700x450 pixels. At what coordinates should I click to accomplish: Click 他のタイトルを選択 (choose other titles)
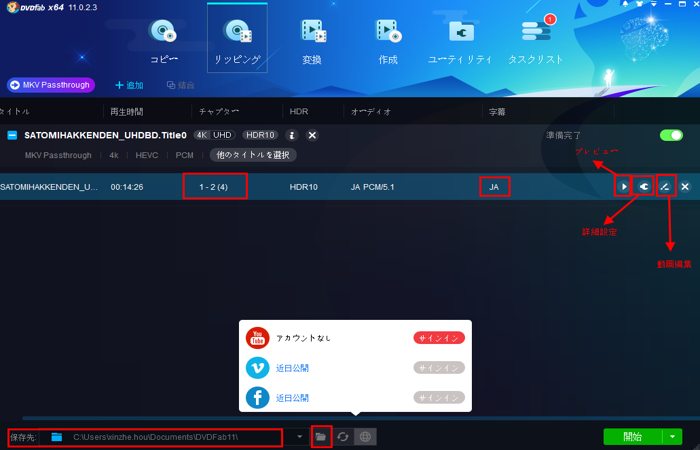pos(253,155)
